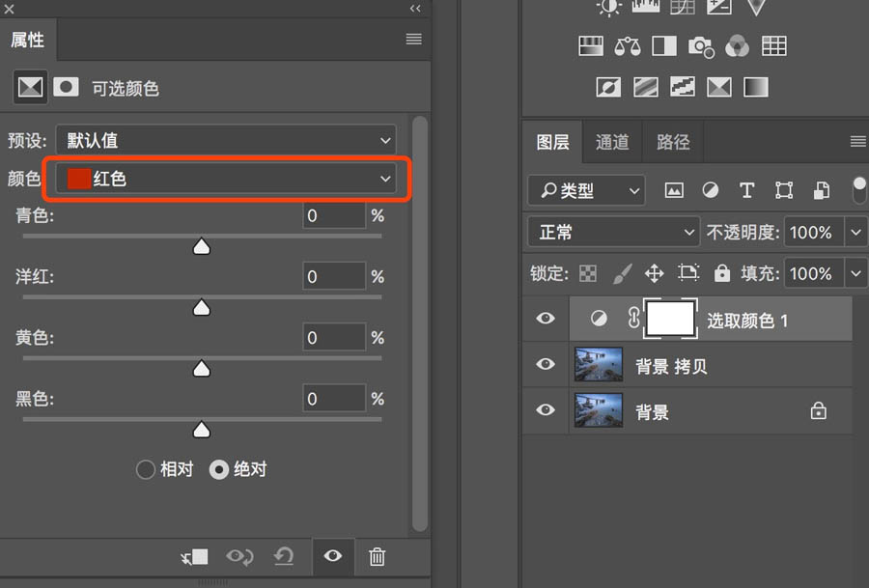Click the 洋红 slider handle
This screenshot has height=588, width=869.
click(x=202, y=308)
